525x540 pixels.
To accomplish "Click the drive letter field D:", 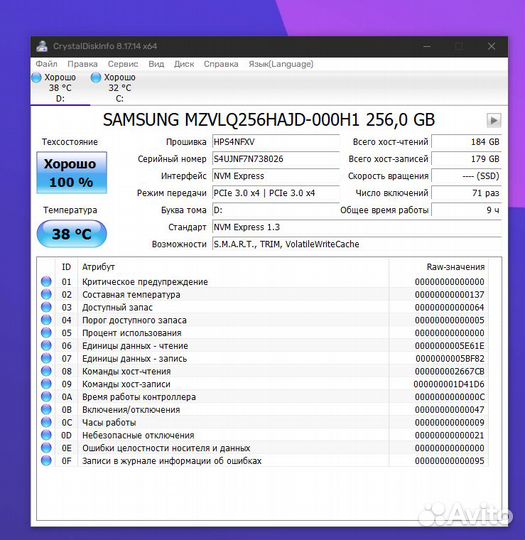I will coord(276,210).
